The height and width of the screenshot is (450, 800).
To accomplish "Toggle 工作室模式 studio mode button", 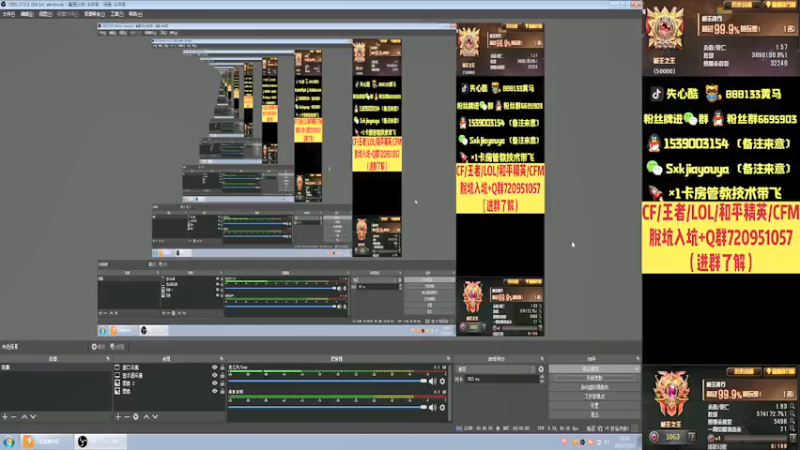I will coord(594,396).
